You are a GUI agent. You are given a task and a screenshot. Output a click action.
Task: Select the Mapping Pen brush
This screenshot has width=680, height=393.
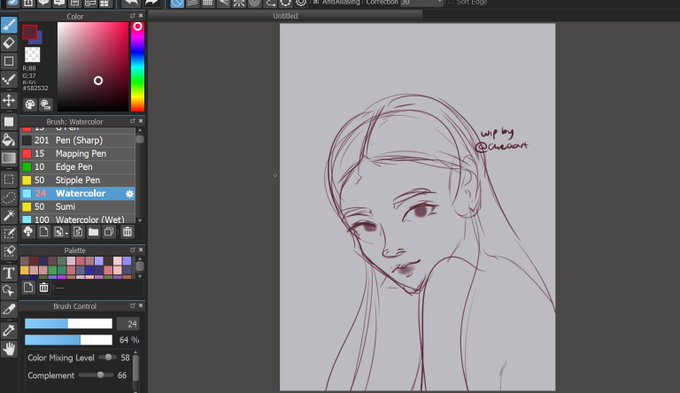tap(78, 154)
